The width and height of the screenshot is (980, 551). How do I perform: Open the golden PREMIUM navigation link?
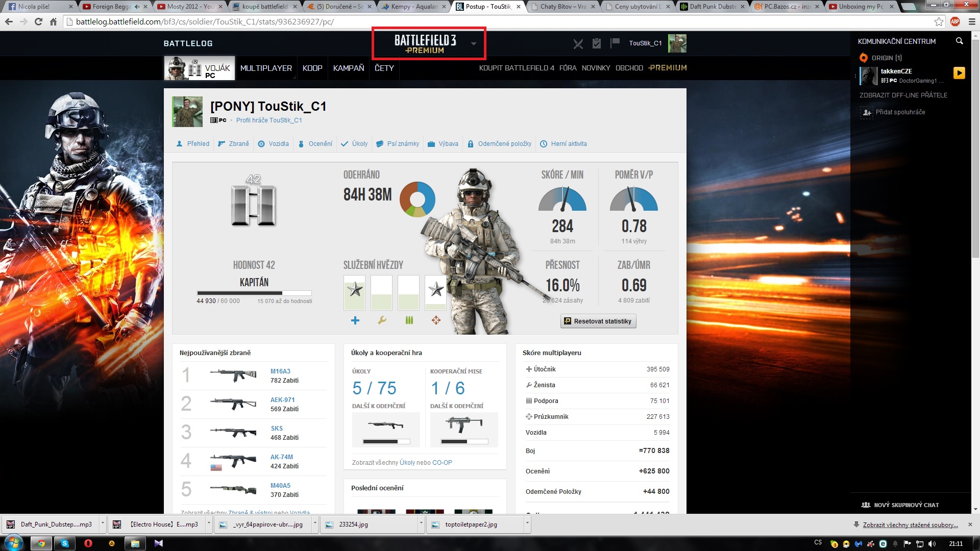tap(668, 68)
